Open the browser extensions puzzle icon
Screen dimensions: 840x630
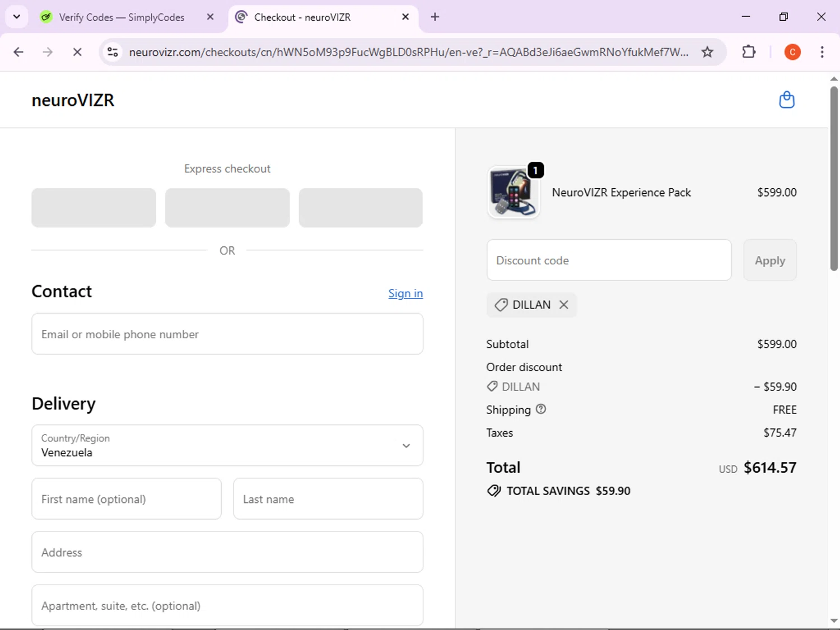(x=749, y=52)
